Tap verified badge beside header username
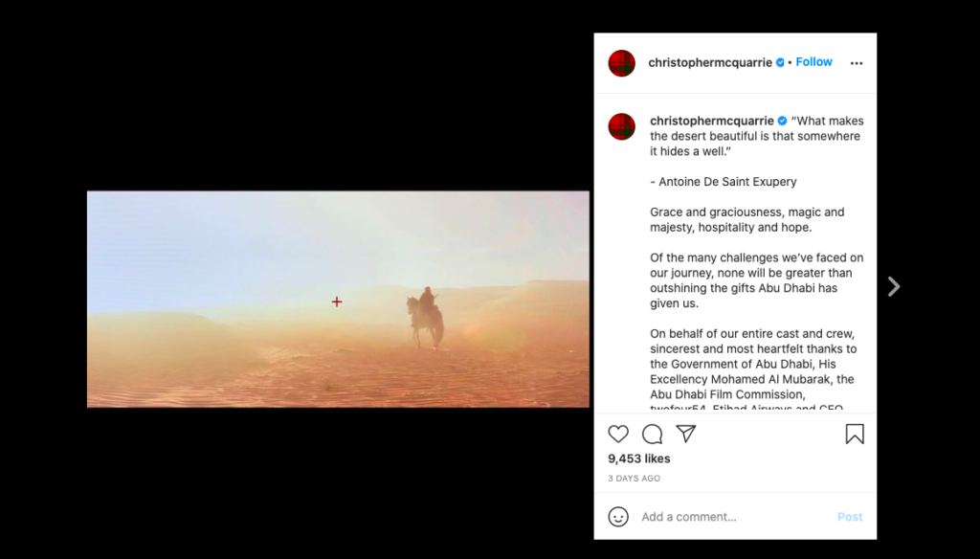The height and width of the screenshot is (559, 980). pos(780,62)
